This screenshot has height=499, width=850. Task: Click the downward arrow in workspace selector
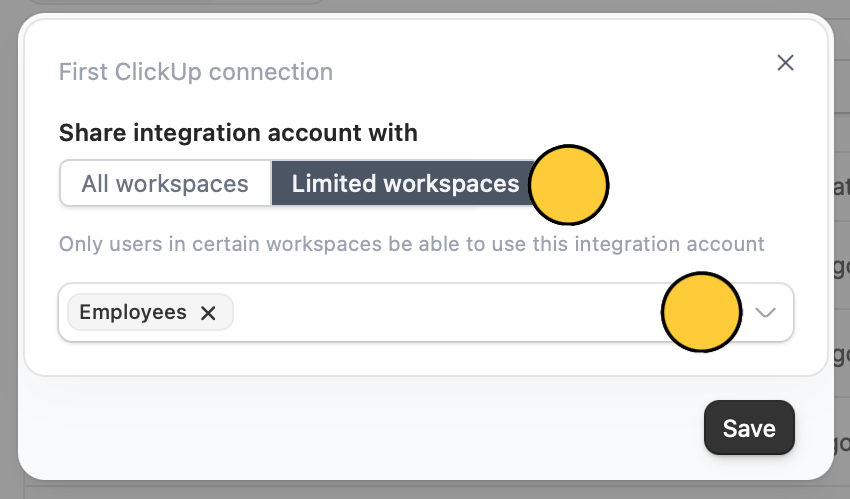coord(765,313)
